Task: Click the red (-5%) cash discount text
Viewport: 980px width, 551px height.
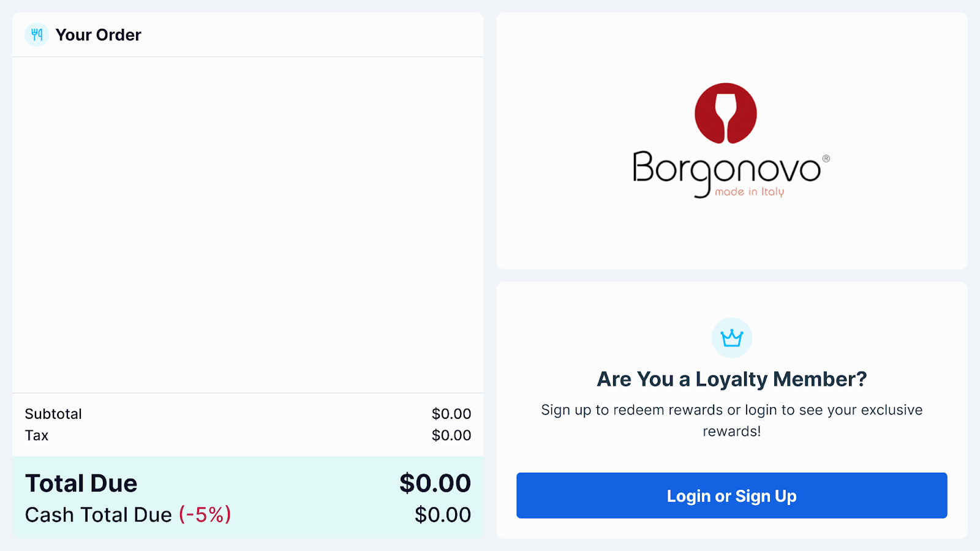Action: [205, 515]
